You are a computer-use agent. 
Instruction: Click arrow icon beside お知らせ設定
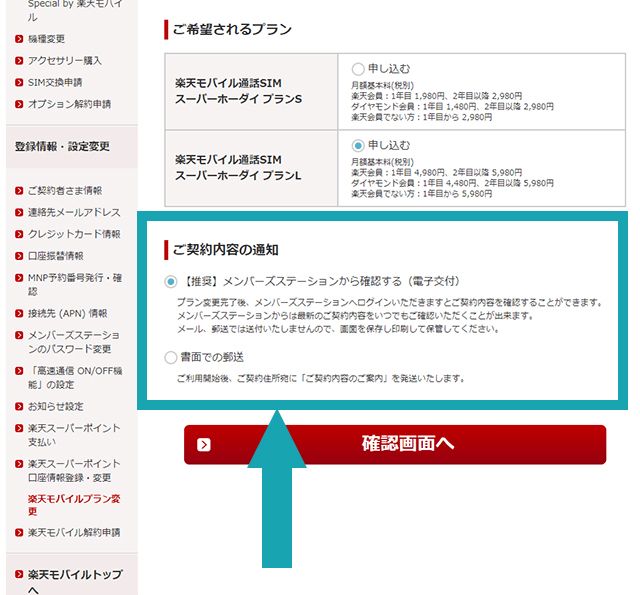pyautogui.click(x=19, y=406)
